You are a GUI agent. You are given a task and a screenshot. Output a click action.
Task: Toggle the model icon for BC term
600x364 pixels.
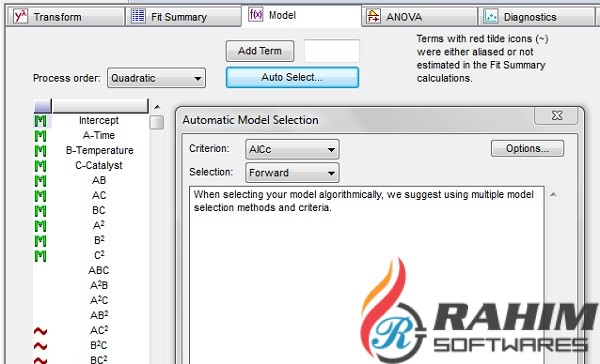(x=41, y=211)
